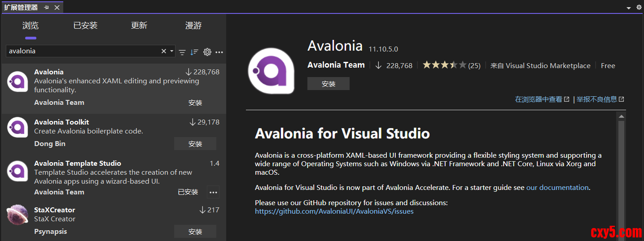The width and height of the screenshot is (644, 241).
Task: Expand the search history dropdown arrow
Action: pos(171,51)
